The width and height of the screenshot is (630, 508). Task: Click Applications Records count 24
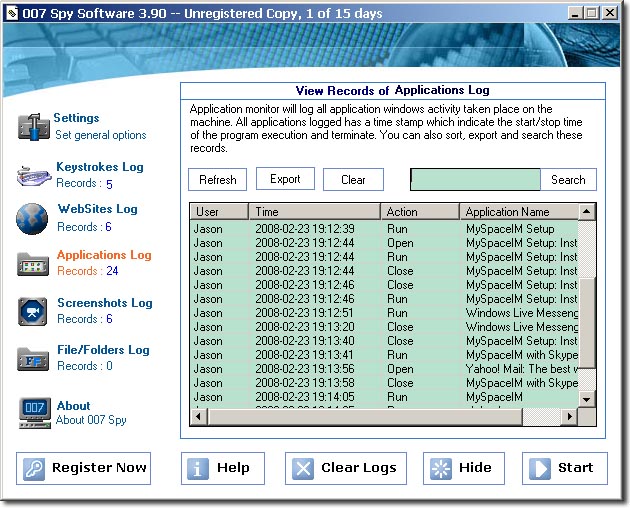click(x=112, y=271)
